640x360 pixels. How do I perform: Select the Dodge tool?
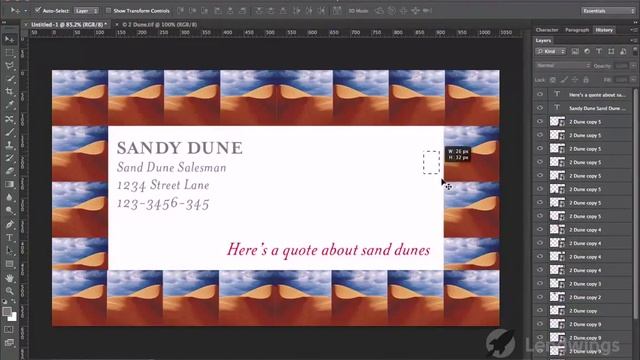click(x=9, y=211)
